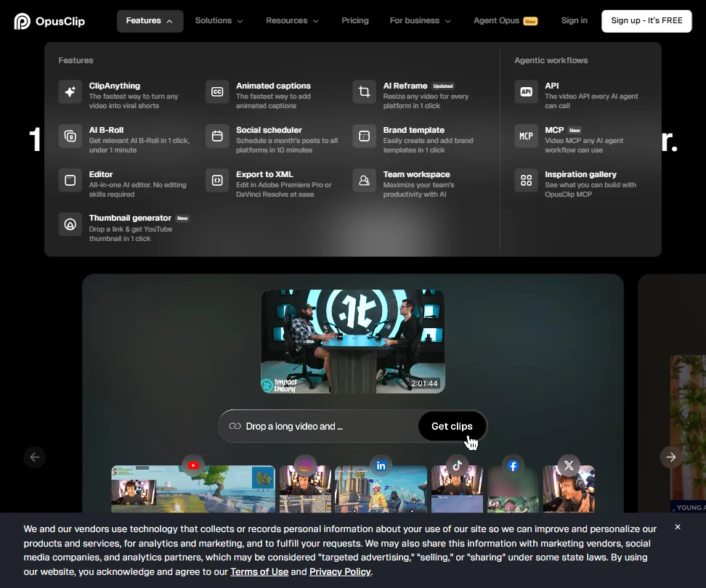706x588 pixels.
Task: Select the Export to XML icon
Action: point(217,181)
